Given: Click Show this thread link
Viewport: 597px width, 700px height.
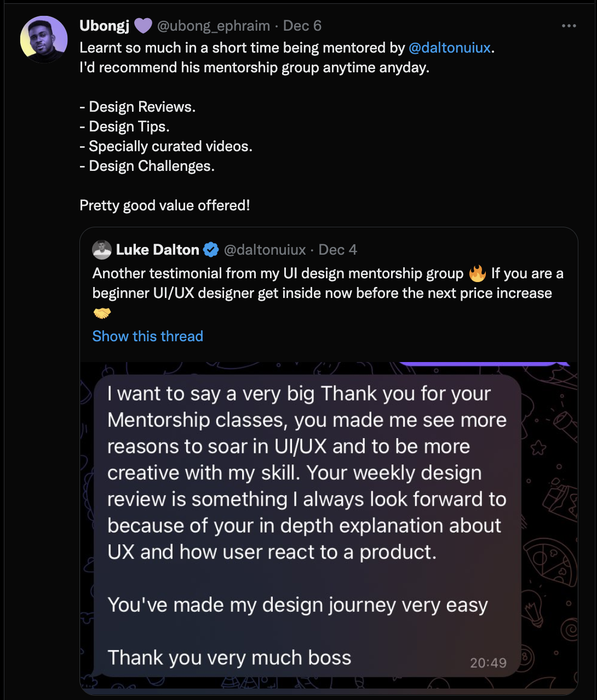Looking at the screenshot, I should [147, 336].
